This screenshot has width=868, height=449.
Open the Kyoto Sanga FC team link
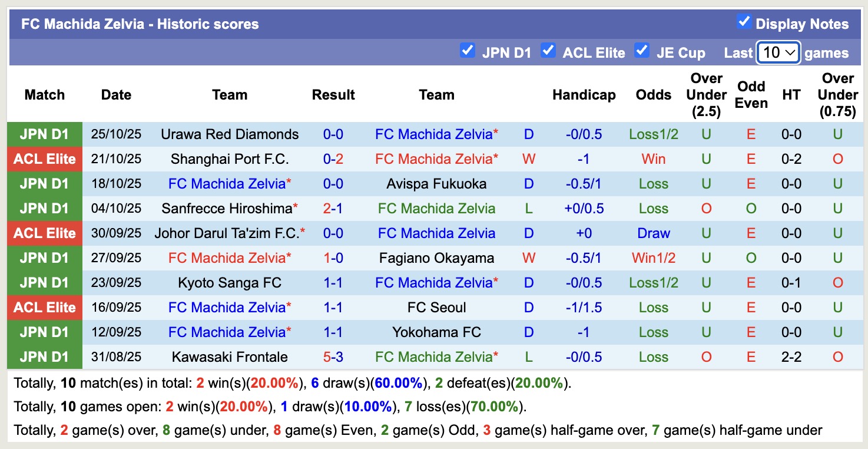coord(230,282)
